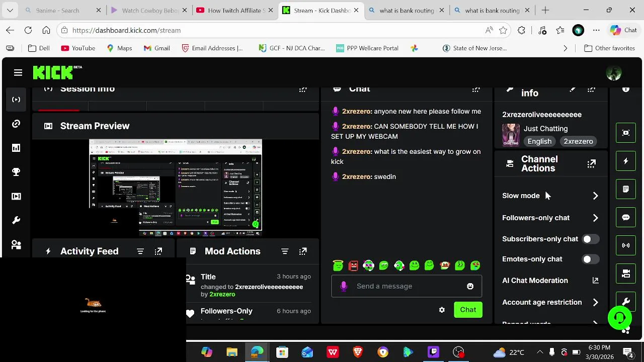Pop out the Session Info panel
Viewport: 644px width, 362px height.
pyautogui.click(x=303, y=89)
